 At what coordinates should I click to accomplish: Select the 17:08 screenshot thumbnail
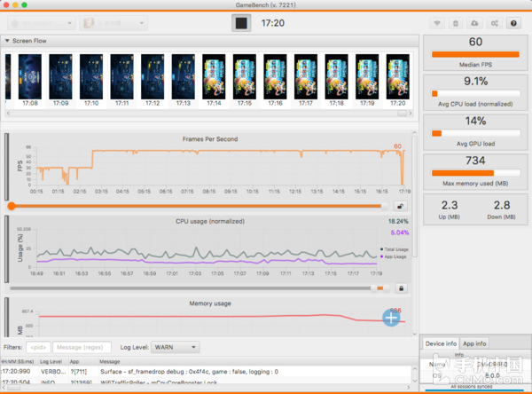(30, 76)
